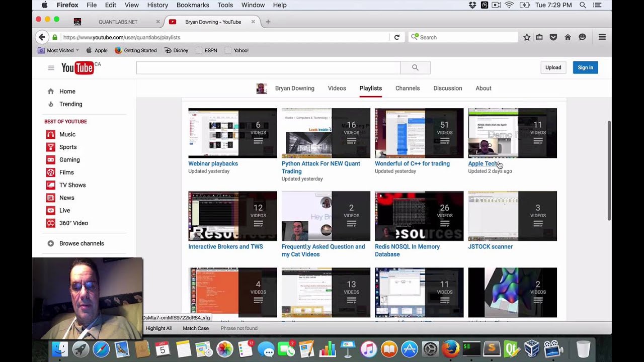Bookmark this page with the star icon
Viewport: 644px width, 362px height.
click(x=527, y=37)
